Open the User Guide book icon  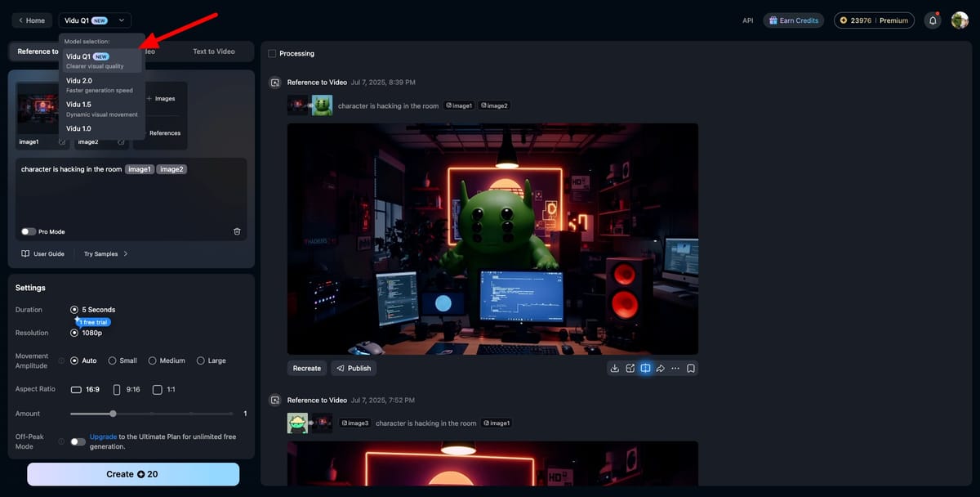coord(25,254)
